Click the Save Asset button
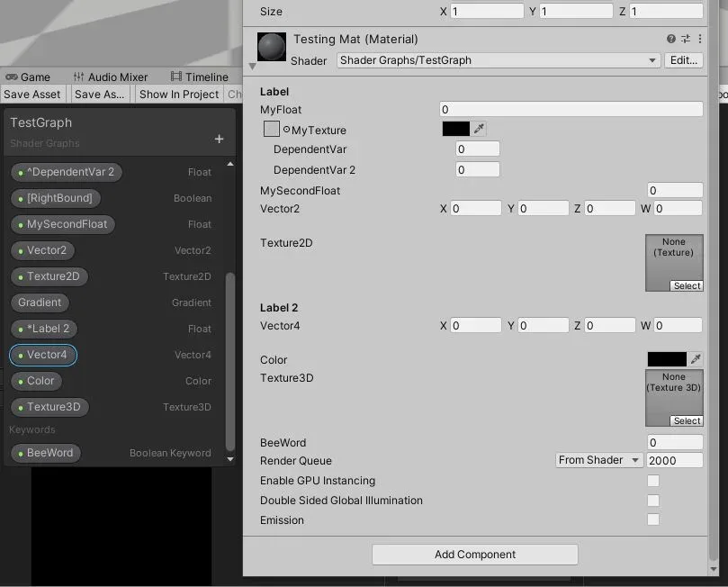The height and width of the screenshot is (587, 728). [x=32, y=95]
